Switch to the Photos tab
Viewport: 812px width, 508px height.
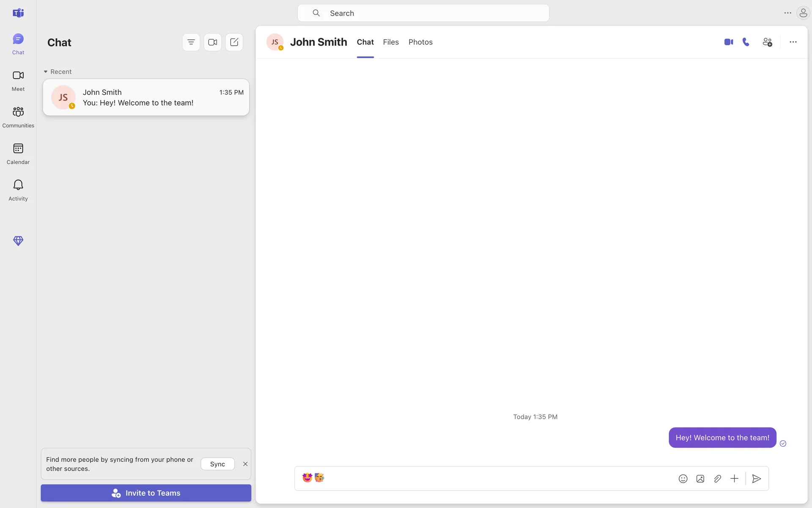click(420, 42)
